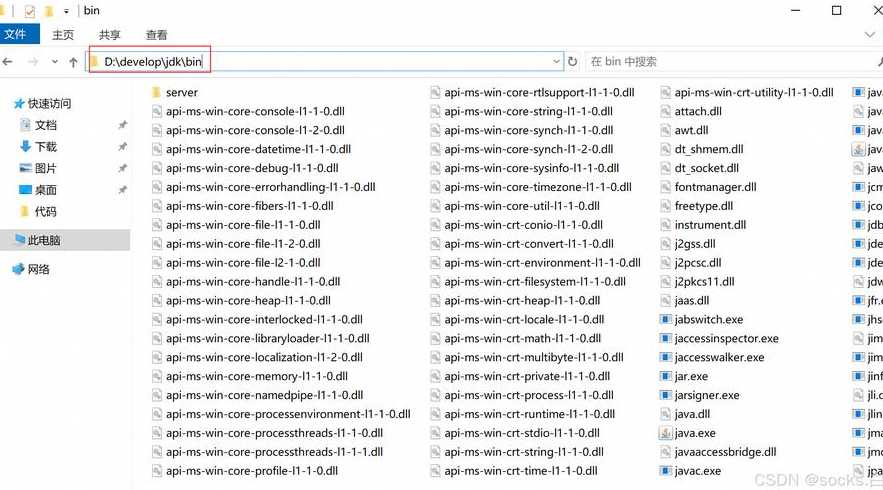This screenshot has width=883, height=490.
Task: Open the 文件 ribbon menu
Action: click(x=16, y=34)
